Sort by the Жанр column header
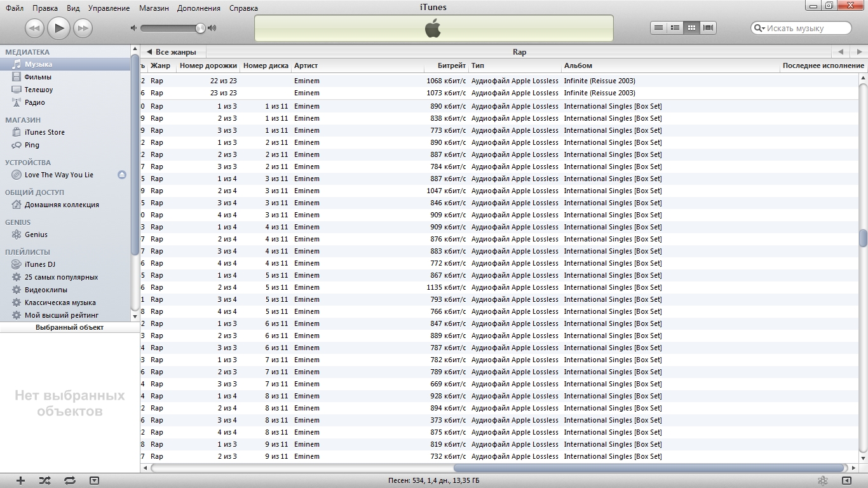Screen dimensions: 868x488 (161, 65)
